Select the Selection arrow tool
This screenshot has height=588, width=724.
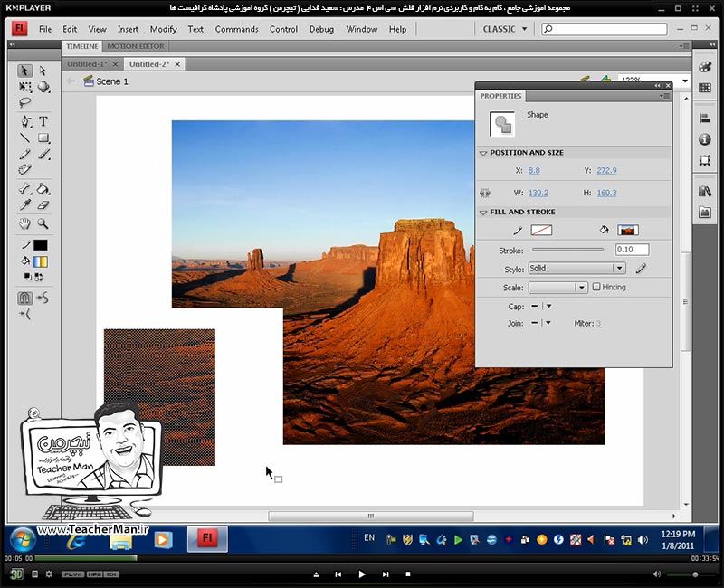pyautogui.click(x=25, y=71)
